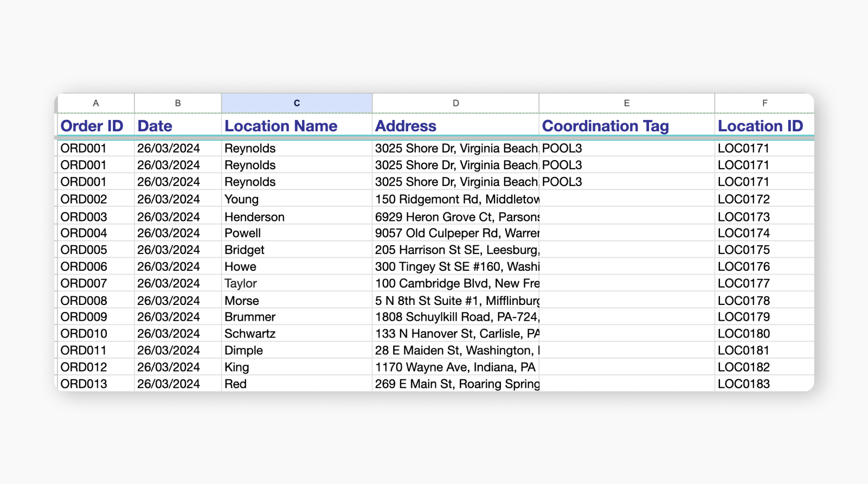
Task: Click the ORD002 order cell
Action: pos(84,199)
